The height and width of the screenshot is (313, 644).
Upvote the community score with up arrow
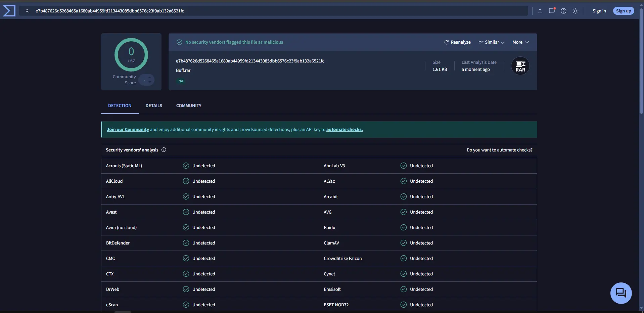[x=150, y=77]
